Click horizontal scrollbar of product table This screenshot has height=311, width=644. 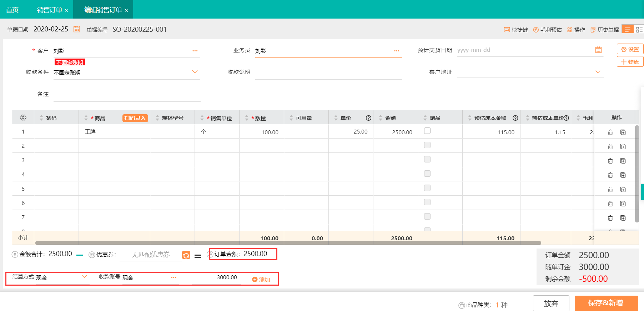[x=288, y=243]
